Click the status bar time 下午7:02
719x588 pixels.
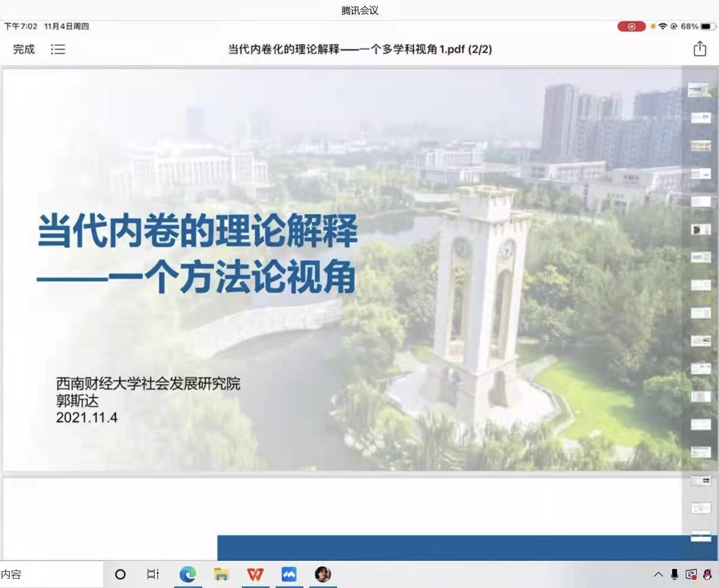point(21,26)
